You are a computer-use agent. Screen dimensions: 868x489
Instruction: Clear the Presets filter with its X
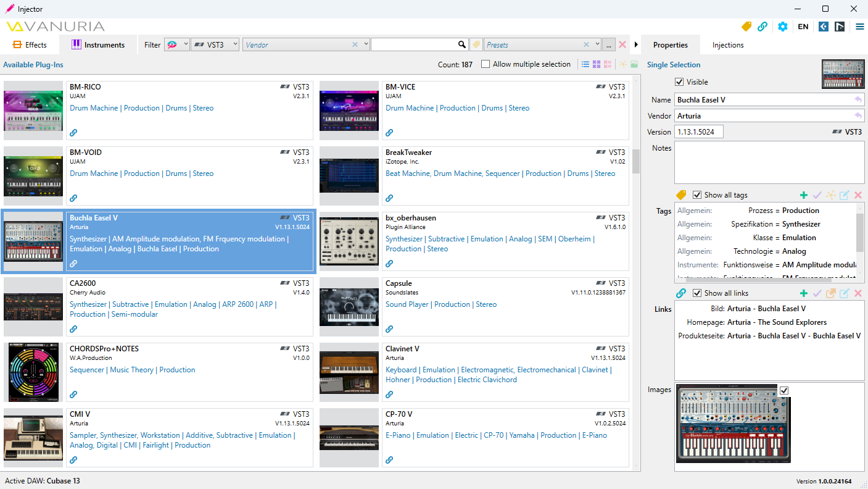click(586, 44)
